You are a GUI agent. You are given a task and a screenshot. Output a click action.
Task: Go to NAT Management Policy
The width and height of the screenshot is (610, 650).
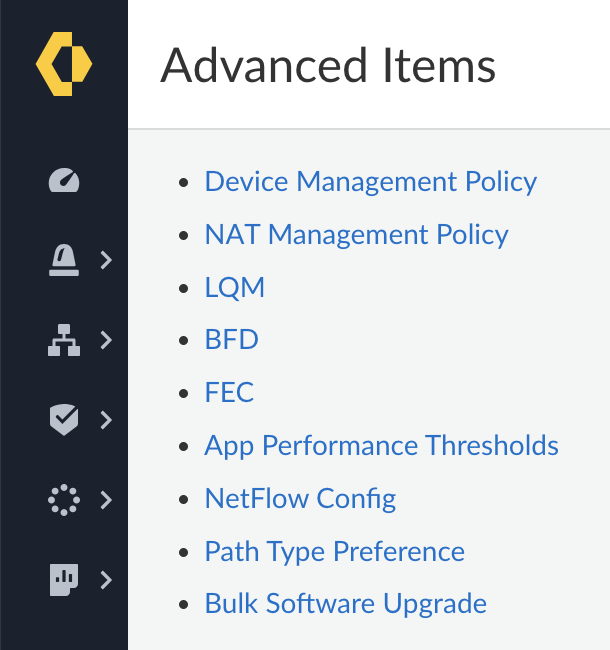356,235
